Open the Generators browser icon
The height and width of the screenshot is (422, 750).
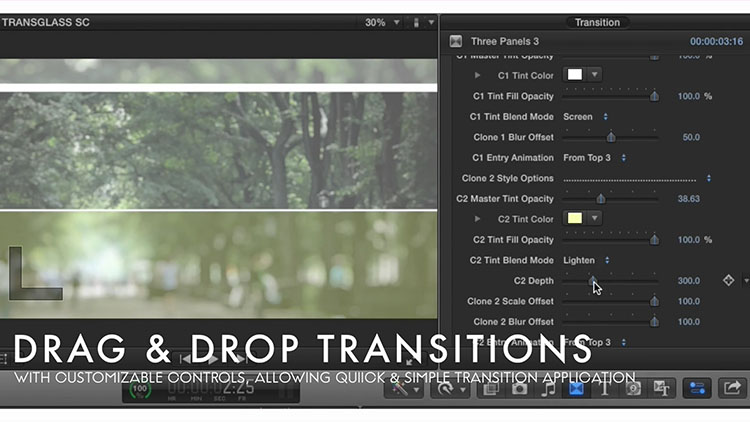[633, 389]
